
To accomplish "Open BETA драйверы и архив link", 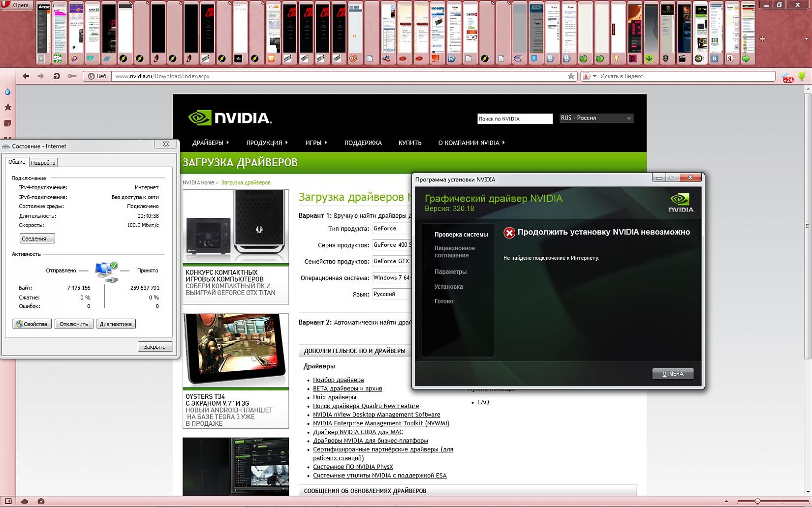I will click(x=347, y=388).
